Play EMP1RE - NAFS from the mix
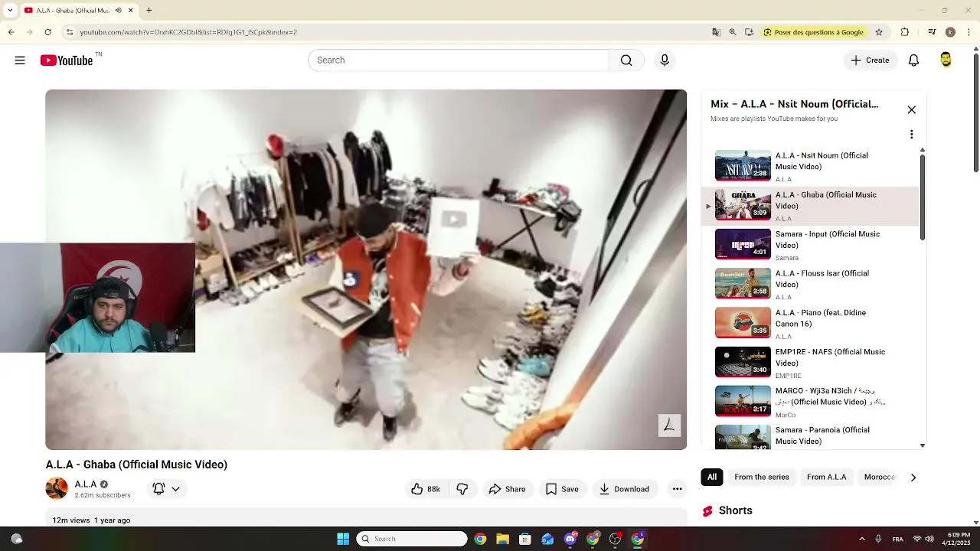The height and width of the screenshot is (551, 980). click(x=810, y=363)
